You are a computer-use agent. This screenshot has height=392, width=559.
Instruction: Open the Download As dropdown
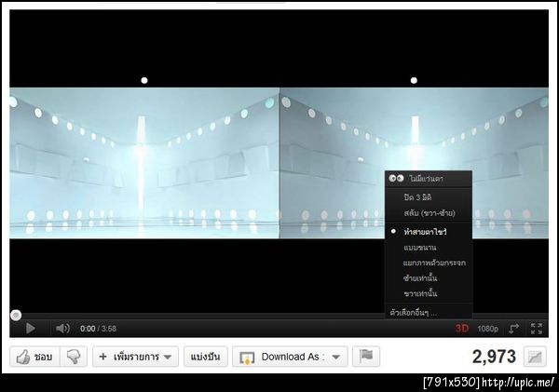pyautogui.click(x=290, y=357)
